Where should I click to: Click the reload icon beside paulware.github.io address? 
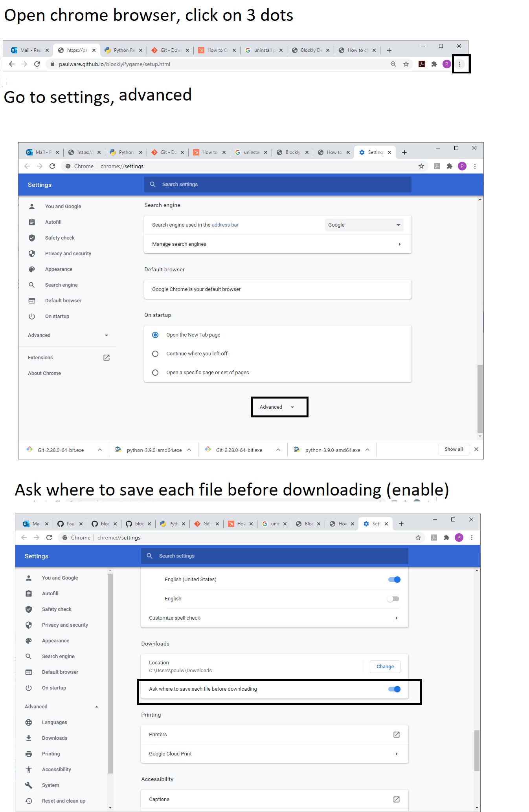tap(37, 64)
